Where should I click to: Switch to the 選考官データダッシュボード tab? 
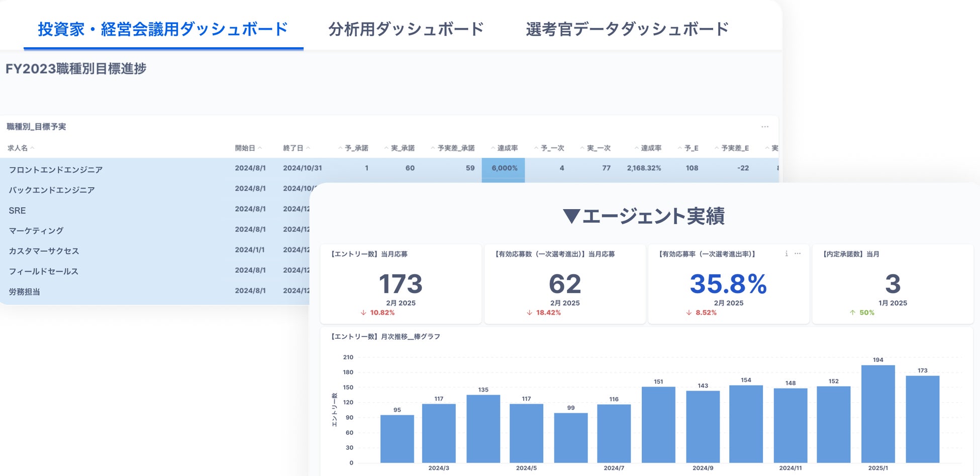click(627, 29)
